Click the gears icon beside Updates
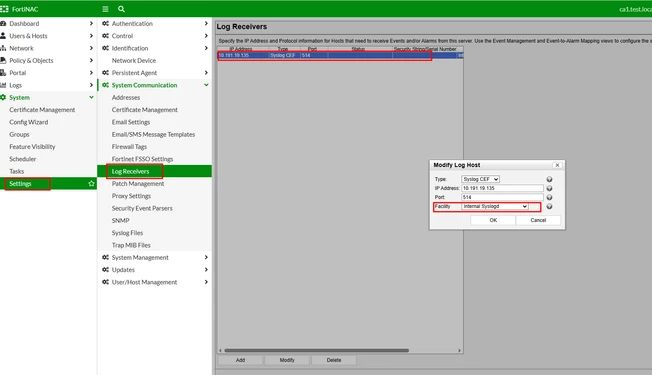This screenshot has width=652, height=375. (x=106, y=270)
